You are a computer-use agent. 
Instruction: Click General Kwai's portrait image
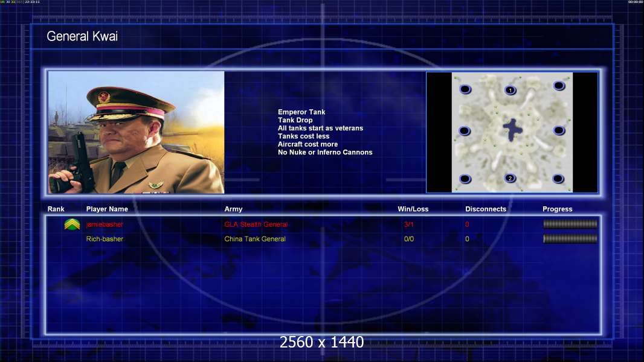click(137, 132)
